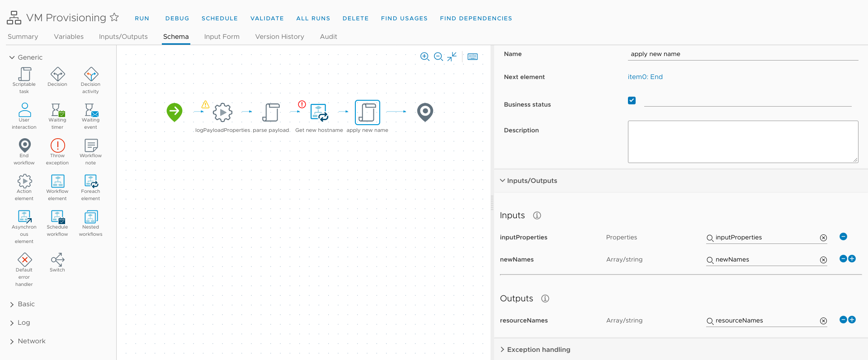Select the Workflow element icon
This screenshot has width=868, height=360.
[57, 181]
